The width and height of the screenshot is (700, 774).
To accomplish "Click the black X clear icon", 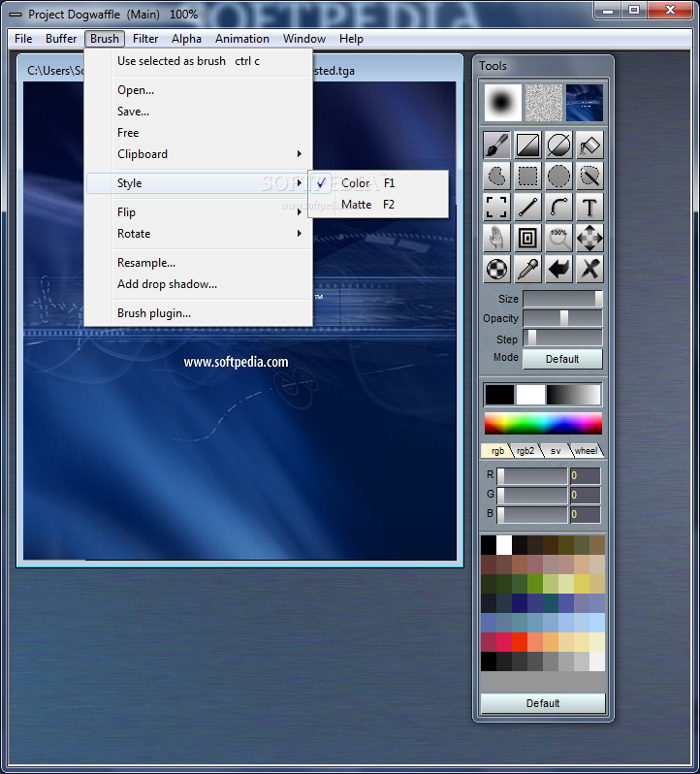I will tap(589, 269).
